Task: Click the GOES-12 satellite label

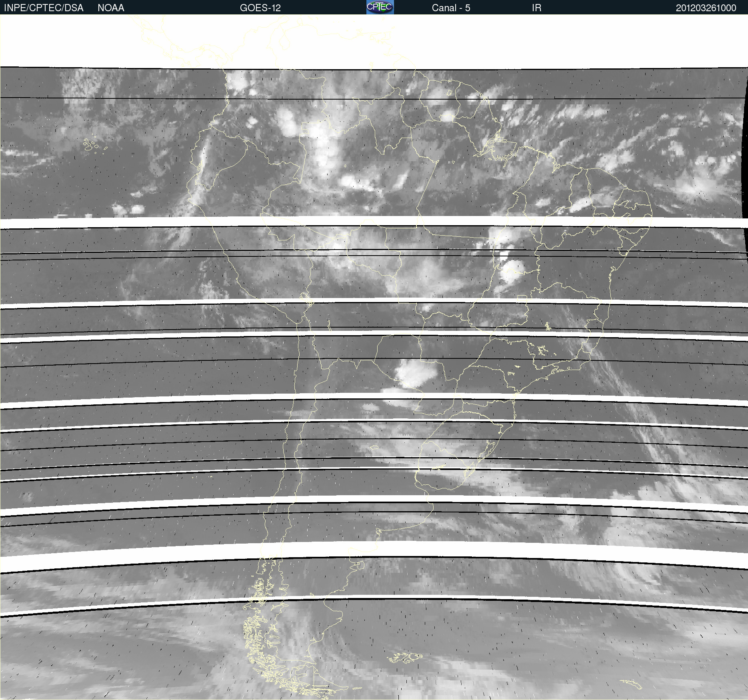Action: click(x=260, y=8)
